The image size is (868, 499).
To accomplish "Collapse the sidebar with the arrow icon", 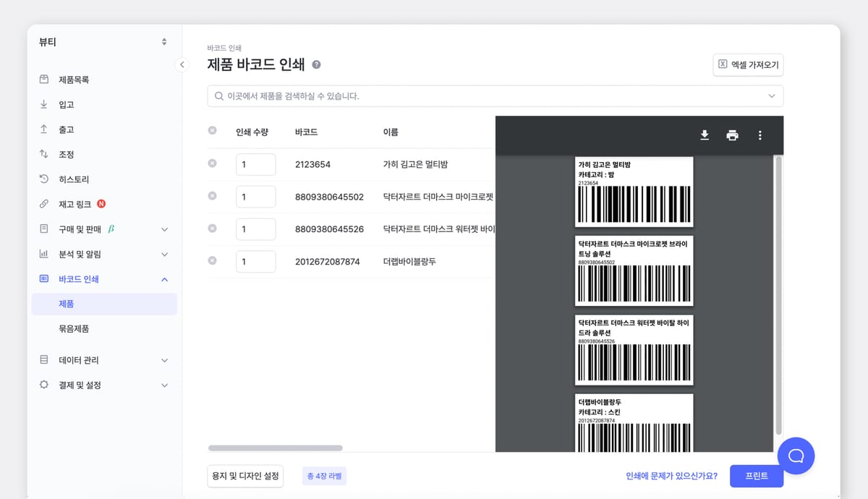I will tap(182, 64).
